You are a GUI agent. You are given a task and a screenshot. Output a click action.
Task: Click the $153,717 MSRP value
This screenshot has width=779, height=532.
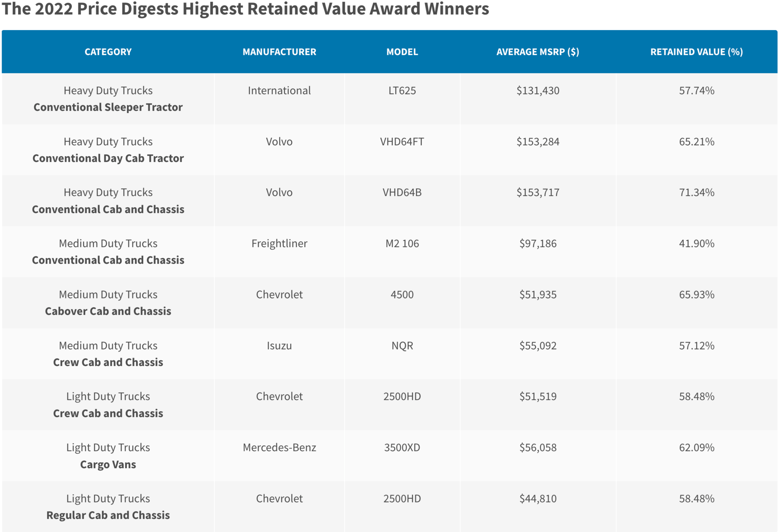[x=538, y=192]
